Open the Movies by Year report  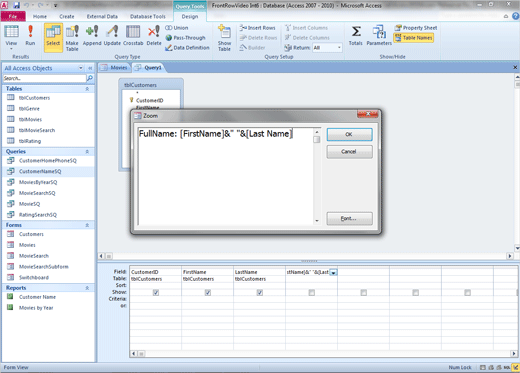click(36, 308)
